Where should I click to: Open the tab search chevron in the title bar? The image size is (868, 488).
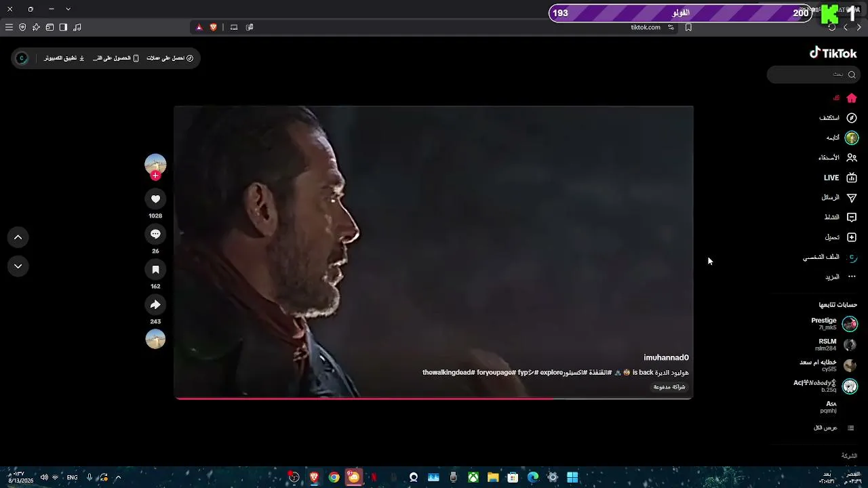pyautogui.click(x=68, y=9)
